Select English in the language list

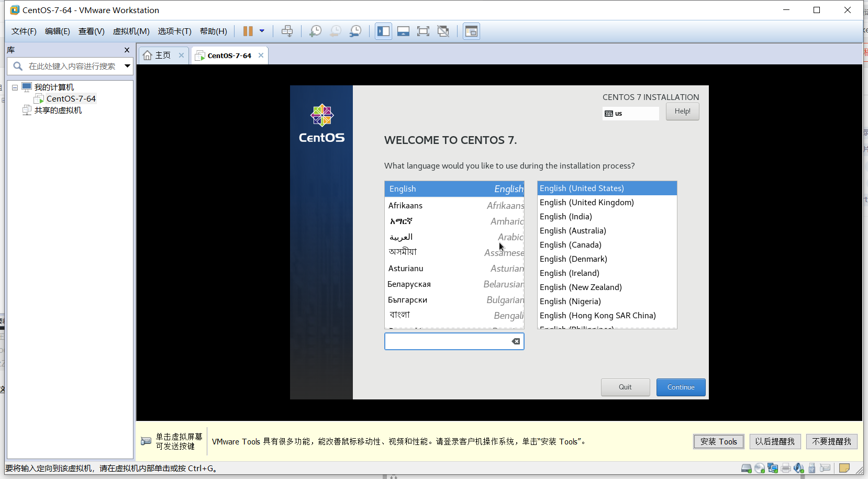coord(454,189)
